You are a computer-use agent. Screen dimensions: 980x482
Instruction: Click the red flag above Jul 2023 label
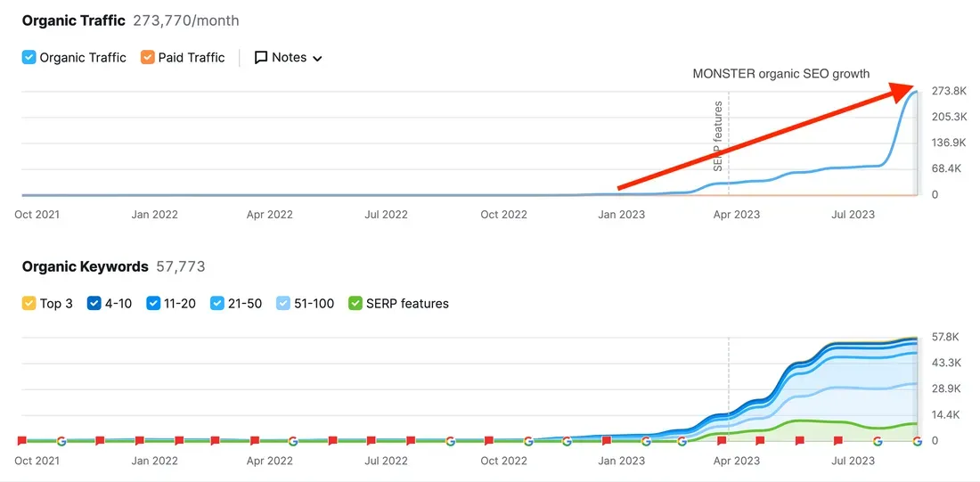[838, 441]
